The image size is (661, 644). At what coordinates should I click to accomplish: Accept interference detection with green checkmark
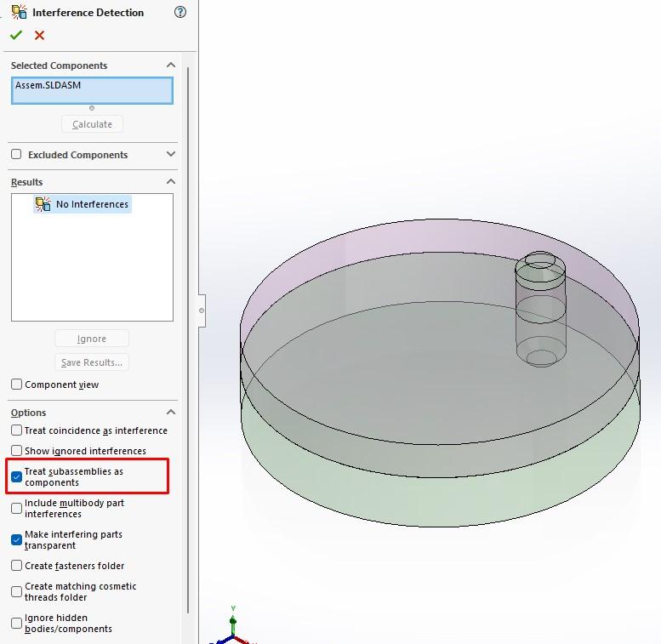pos(16,35)
